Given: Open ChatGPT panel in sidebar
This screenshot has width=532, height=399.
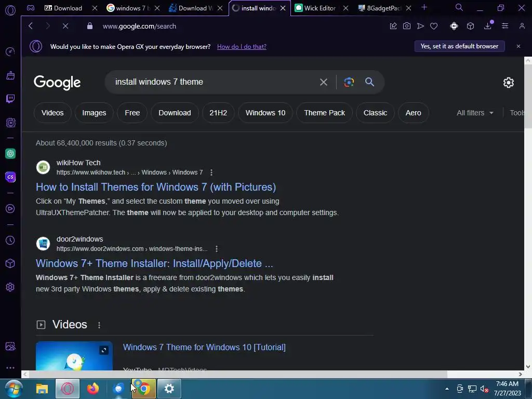Looking at the screenshot, I should (10, 153).
